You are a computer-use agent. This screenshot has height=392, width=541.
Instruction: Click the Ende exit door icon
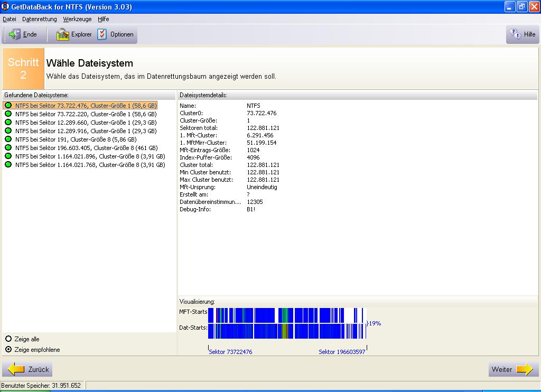14,34
